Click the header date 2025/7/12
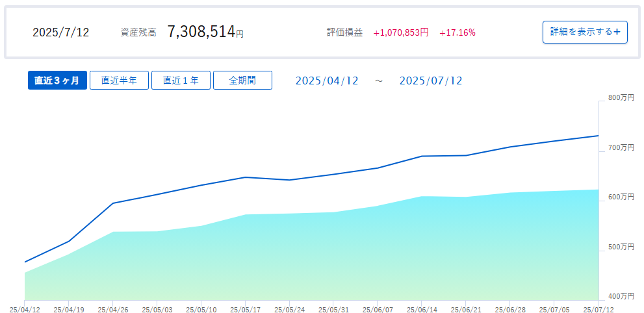Screen dimensions: 644x313 [61, 33]
